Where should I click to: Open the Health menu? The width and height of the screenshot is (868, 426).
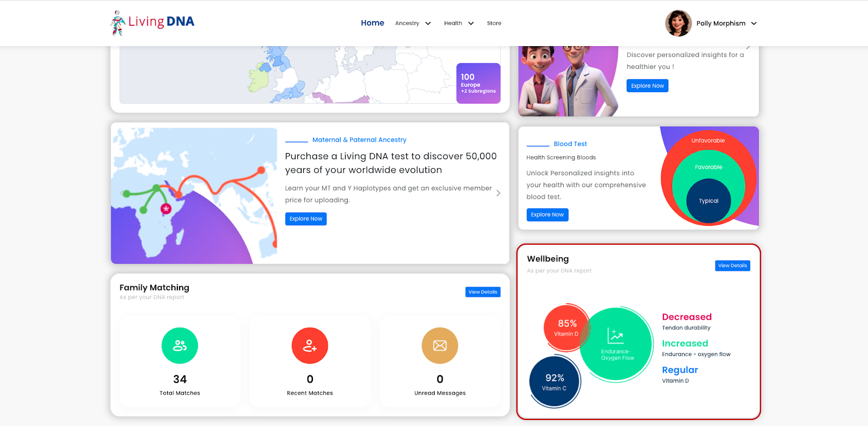tap(453, 23)
